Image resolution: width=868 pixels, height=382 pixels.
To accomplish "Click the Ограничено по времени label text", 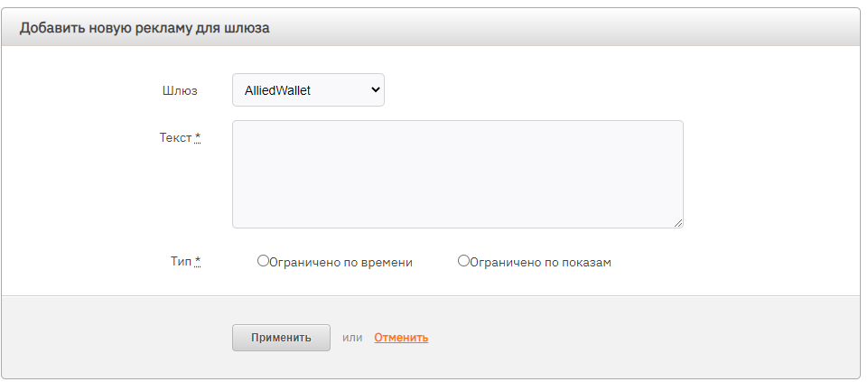I will click(x=341, y=263).
